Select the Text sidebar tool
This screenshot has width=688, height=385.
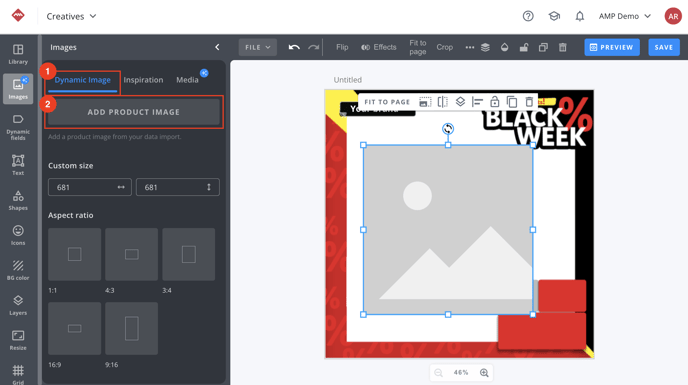click(x=18, y=165)
